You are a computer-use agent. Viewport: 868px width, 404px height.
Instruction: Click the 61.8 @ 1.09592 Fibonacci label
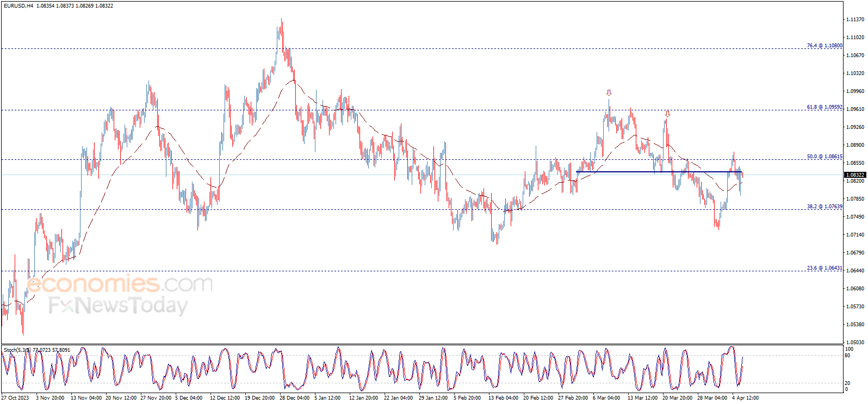824,107
